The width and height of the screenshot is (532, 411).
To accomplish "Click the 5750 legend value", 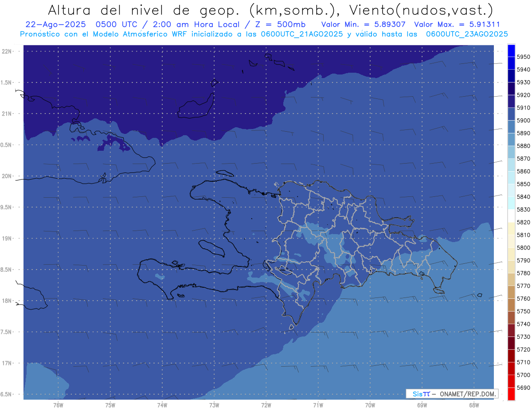I will [x=524, y=311].
